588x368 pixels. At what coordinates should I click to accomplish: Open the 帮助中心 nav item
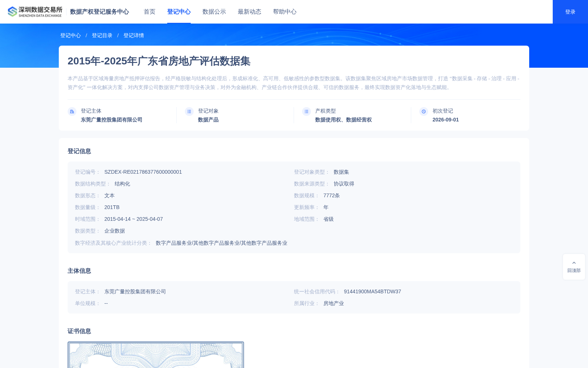pos(285,12)
